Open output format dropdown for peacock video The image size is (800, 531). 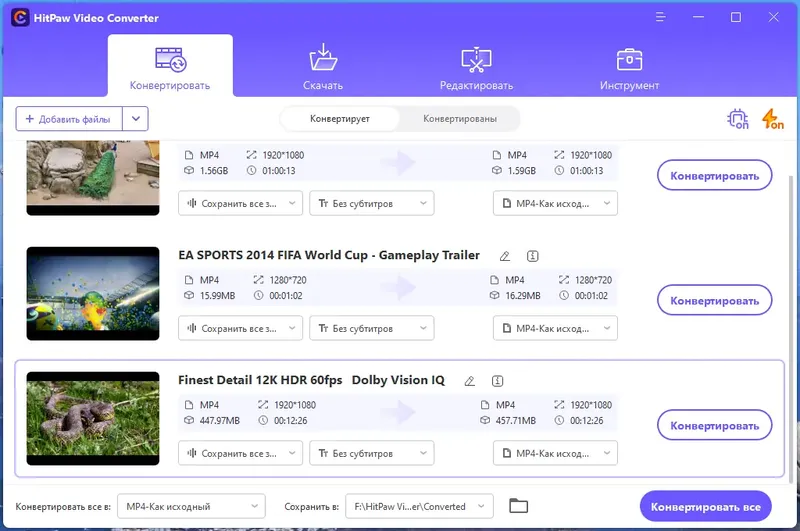click(555, 204)
